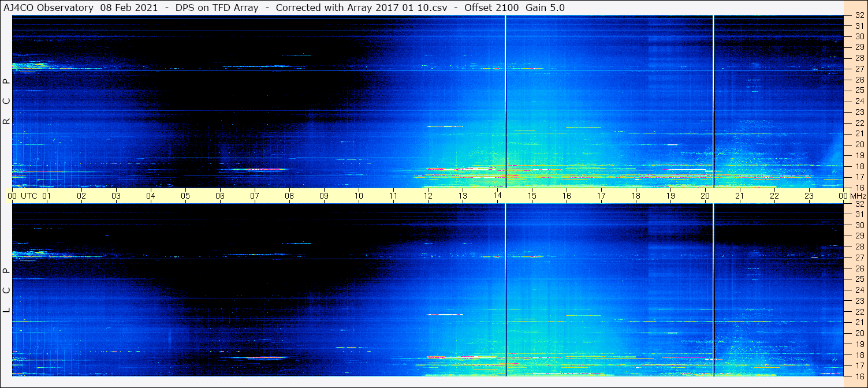Click the '01' hour label on time axis

[x=47, y=196]
